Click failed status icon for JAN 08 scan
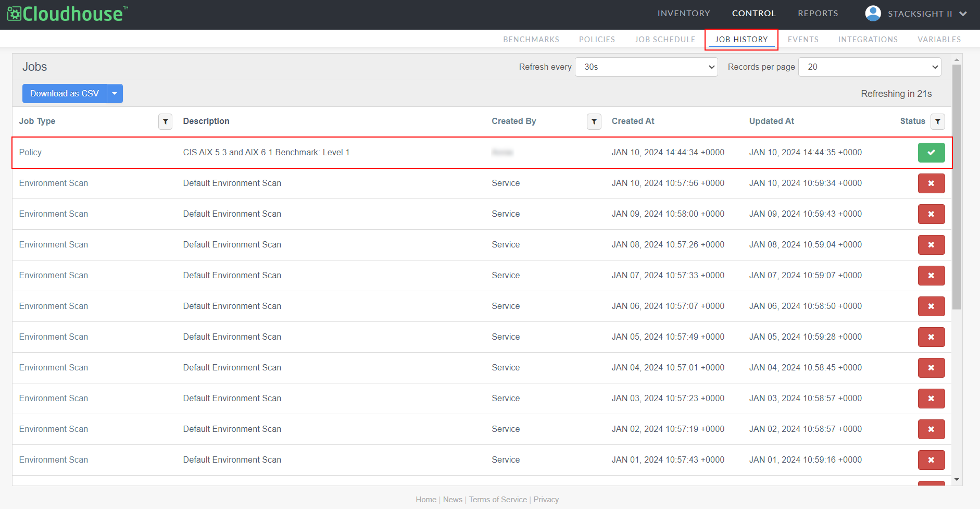Image resolution: width=980 pixels, height=509 pixels. pos(931,245)
